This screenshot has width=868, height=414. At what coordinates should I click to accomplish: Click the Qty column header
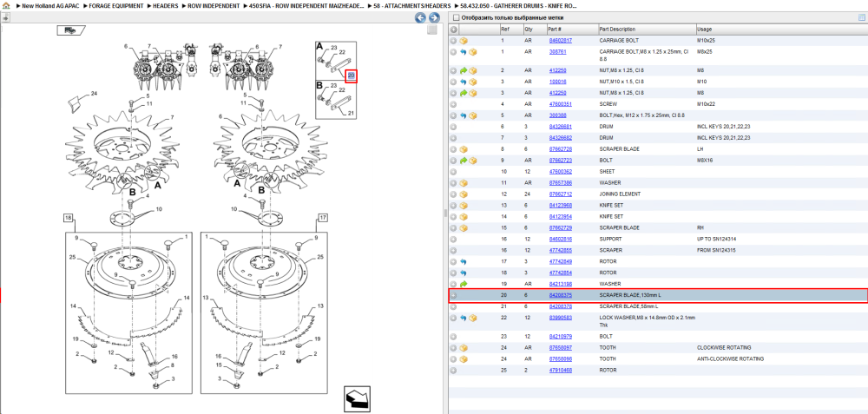534,30
